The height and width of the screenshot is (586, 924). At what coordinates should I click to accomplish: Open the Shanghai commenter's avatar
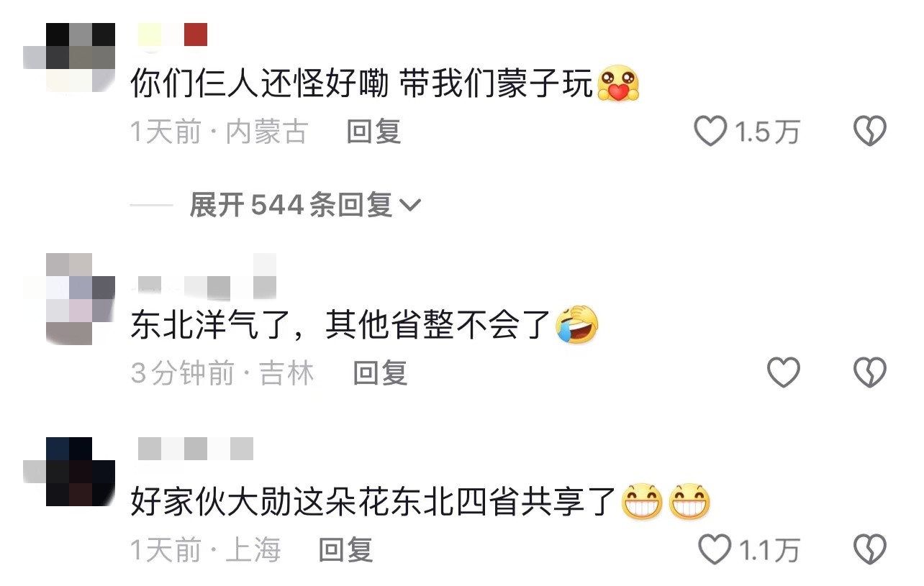click(70, 471)
